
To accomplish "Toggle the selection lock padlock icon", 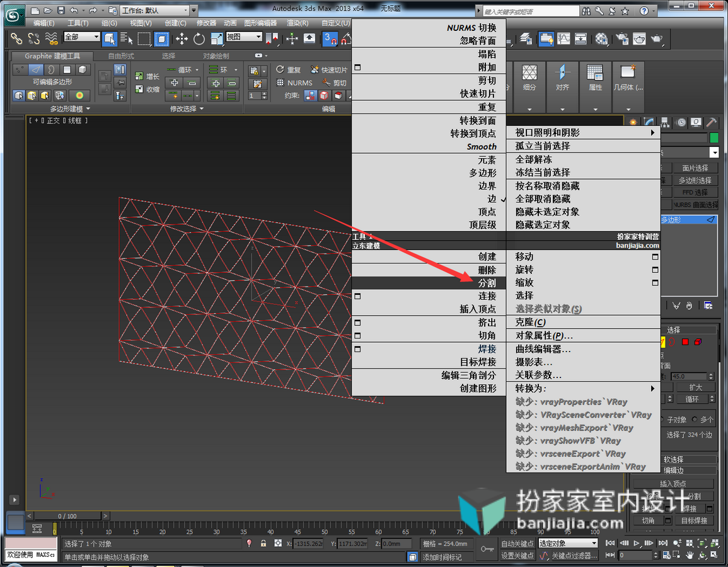I will pos(263,543).
